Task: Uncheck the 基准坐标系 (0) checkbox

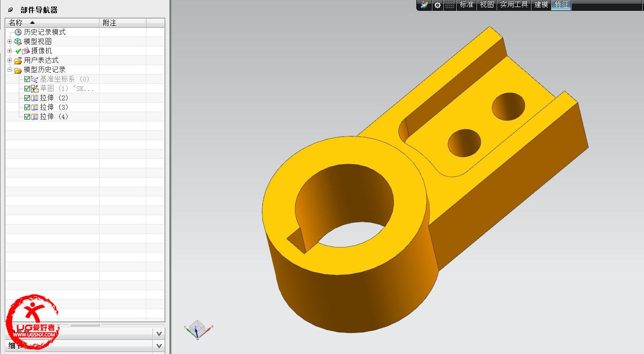Action: tap(27, 79)
